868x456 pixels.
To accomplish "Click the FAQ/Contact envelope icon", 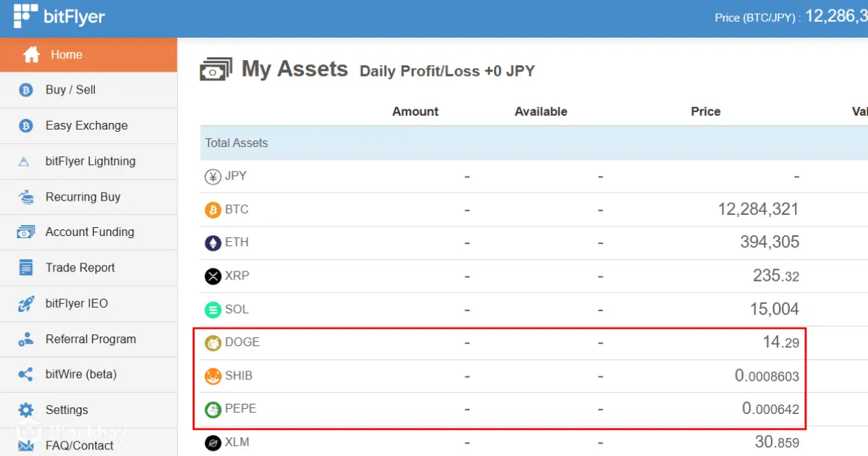I will coord(26,446).
